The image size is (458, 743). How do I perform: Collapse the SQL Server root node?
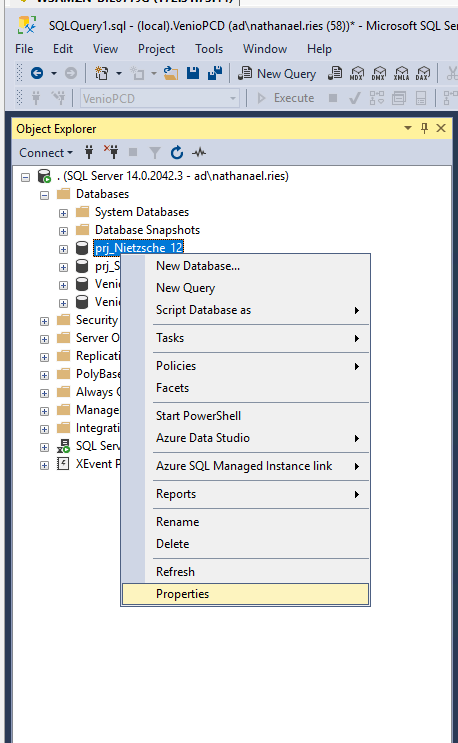(x=26, y=177)
